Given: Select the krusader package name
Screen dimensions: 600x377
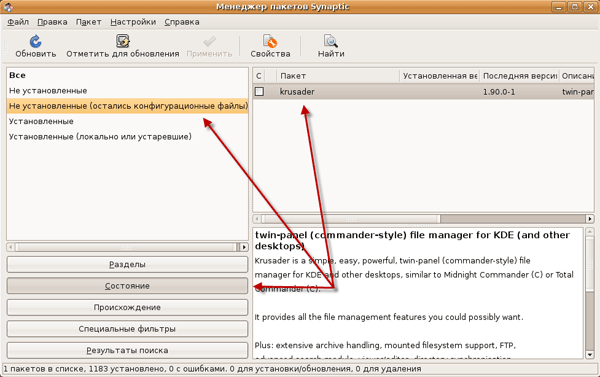Looking at the screenshot, I should pos(297,92).
